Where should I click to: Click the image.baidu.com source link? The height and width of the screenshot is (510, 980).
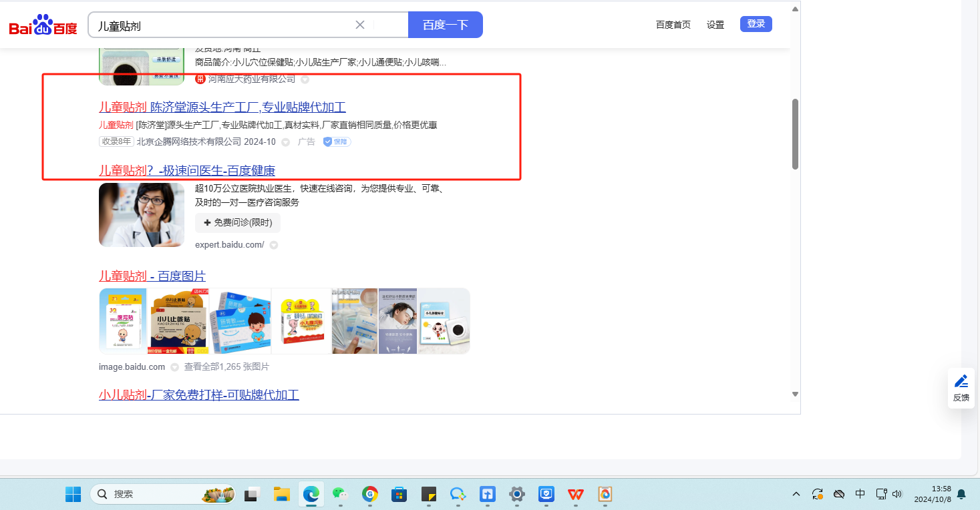[132, 367]
